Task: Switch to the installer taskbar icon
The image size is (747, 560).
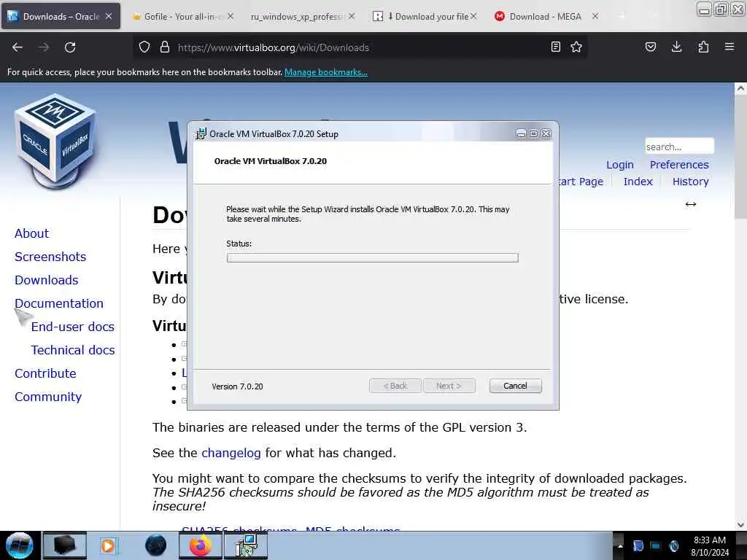Action: (247, 545)
